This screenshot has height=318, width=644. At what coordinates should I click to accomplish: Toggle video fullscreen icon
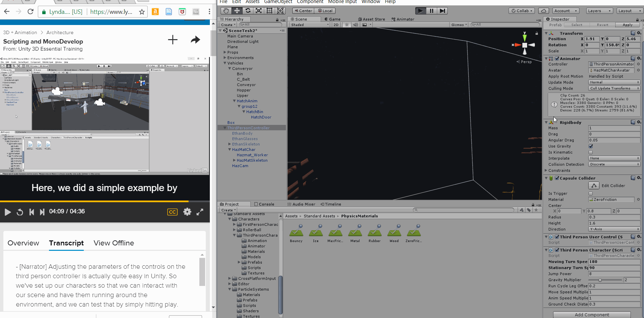tap(200, 212)
